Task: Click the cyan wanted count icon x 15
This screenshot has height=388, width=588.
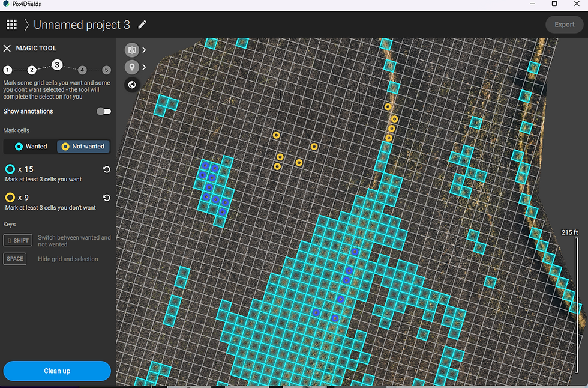Action: tap(10, 169)
